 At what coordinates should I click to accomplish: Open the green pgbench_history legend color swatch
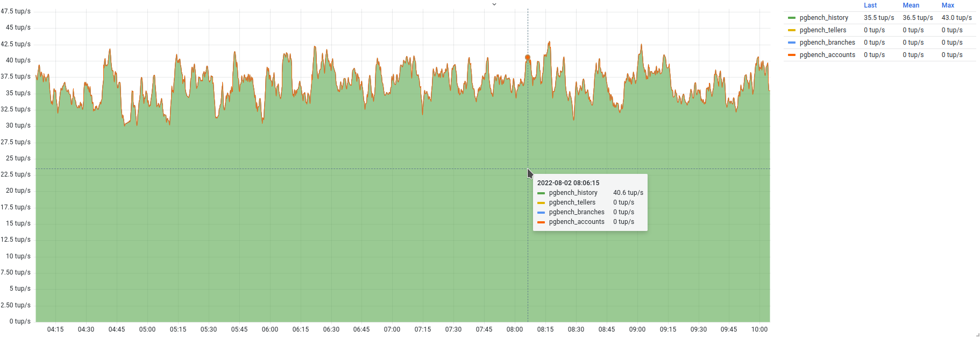[792, 18]
